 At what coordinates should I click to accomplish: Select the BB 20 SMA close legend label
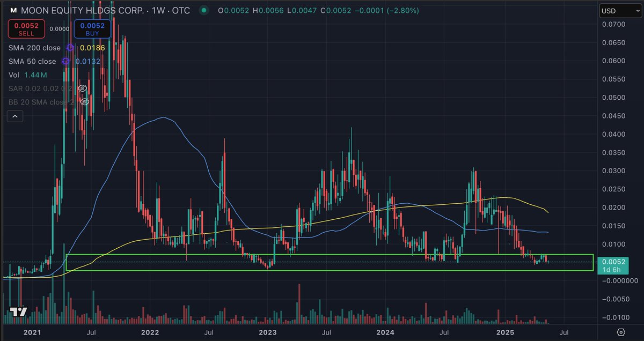tap(42, 102)
